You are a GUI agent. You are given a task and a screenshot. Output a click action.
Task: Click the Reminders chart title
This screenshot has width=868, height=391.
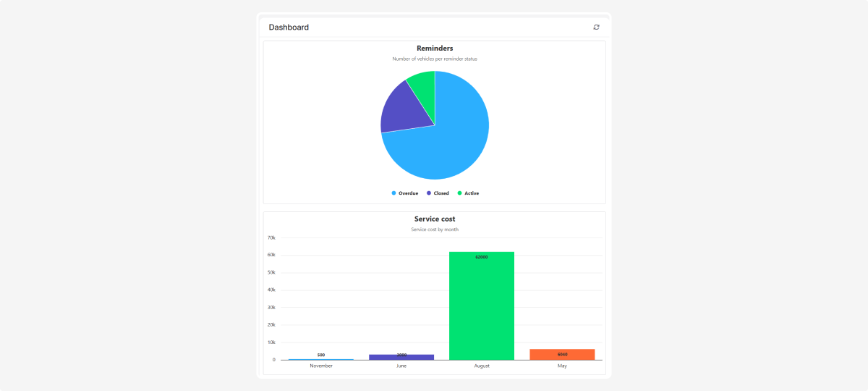pos(435,49)
